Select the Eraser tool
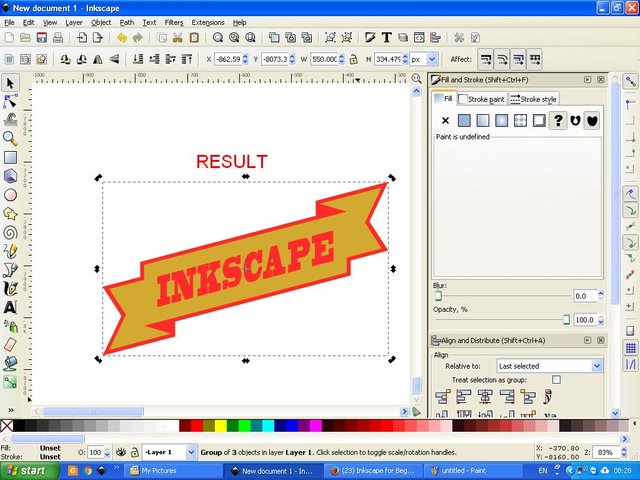640x480 pixels. 10,344
